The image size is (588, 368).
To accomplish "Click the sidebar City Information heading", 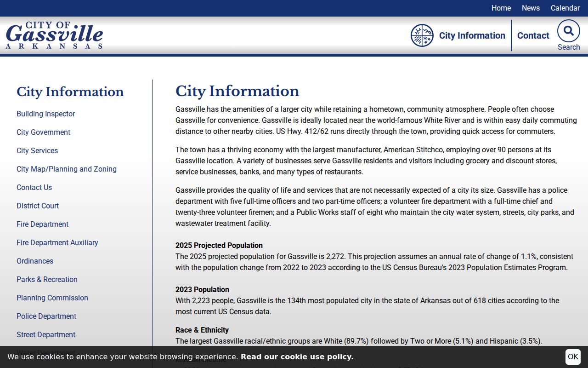I will pos(70,92).
